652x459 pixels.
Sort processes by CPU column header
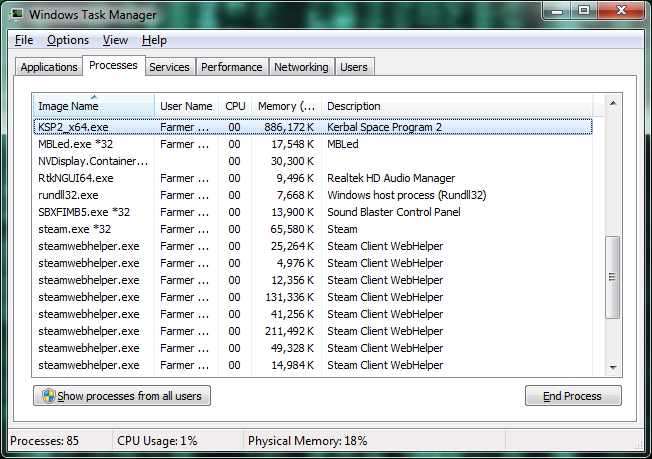(235, 106)
